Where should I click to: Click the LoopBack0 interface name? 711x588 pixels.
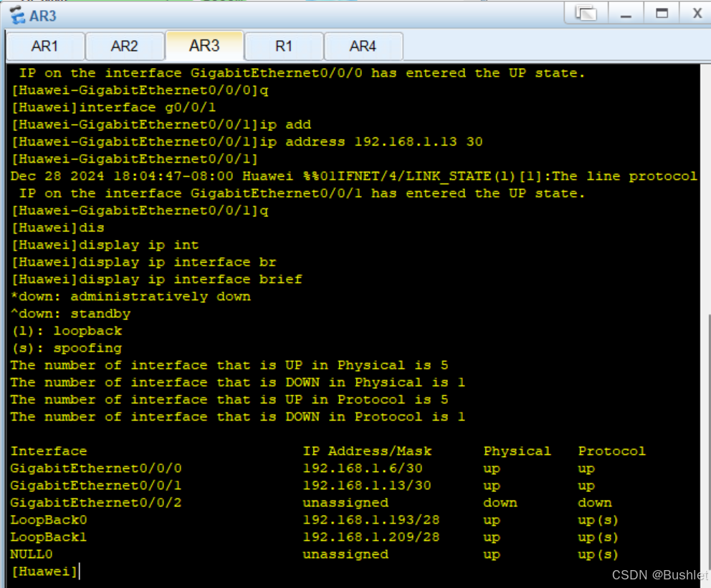coord(49,519)
